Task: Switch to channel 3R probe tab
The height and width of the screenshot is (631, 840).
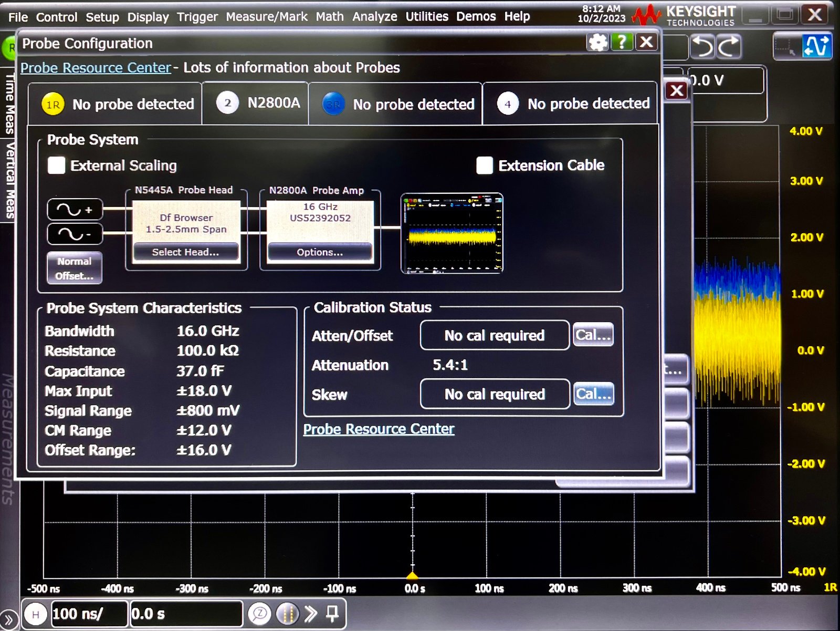Action: 395,104
